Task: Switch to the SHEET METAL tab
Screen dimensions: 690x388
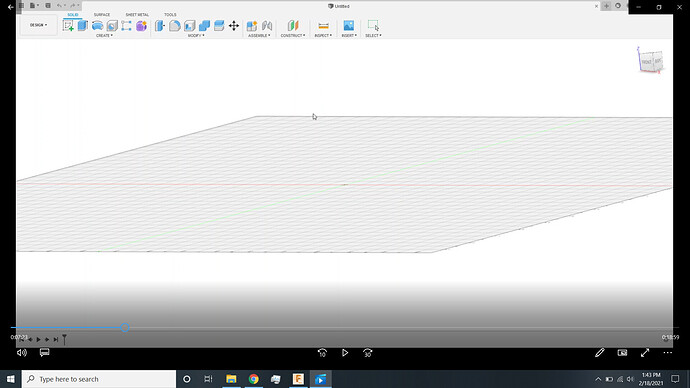Action: 137,15
